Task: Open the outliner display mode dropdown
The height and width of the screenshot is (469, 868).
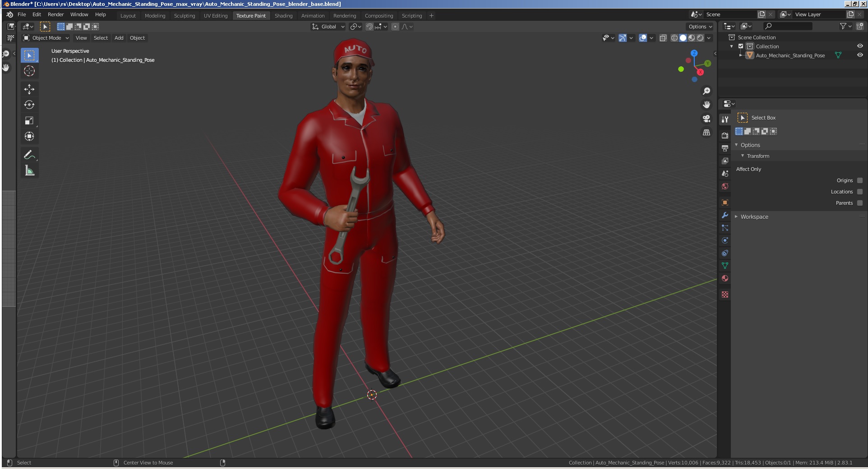Action: pyautogui.click(x=746, y=26)
